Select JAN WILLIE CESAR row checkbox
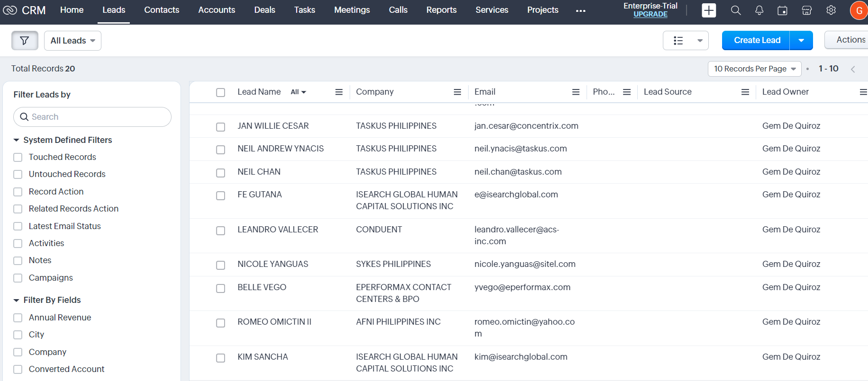 (x=220, y=127)
